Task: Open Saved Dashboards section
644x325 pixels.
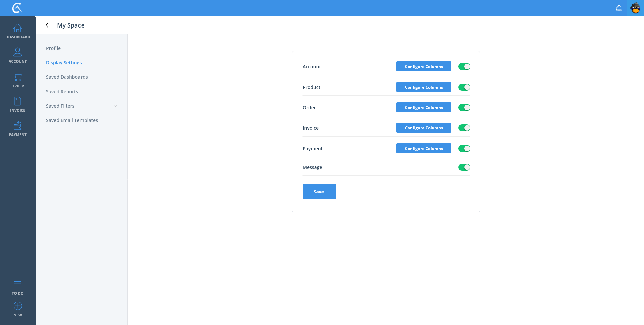Action: (67, 77)
